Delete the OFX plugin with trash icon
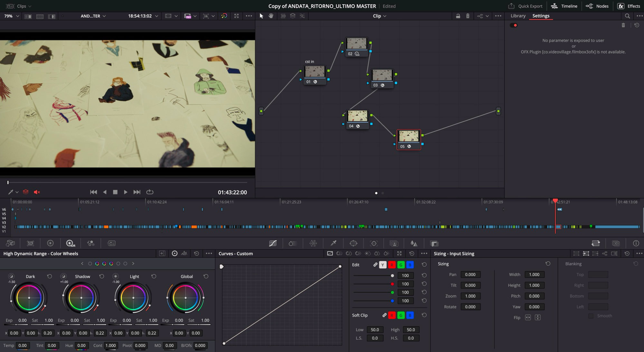Image resolution: width=644 pixels, height=352 pixels. (x=623, y=25)
